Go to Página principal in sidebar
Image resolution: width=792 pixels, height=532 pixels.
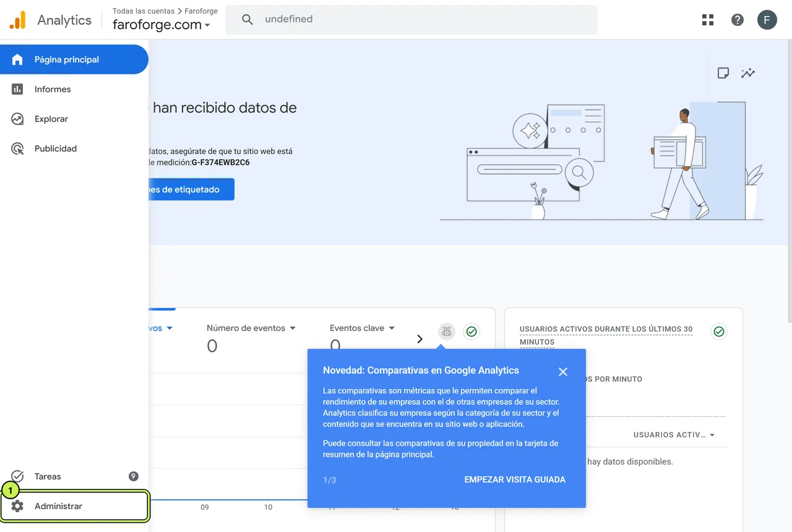coord(74,59)
